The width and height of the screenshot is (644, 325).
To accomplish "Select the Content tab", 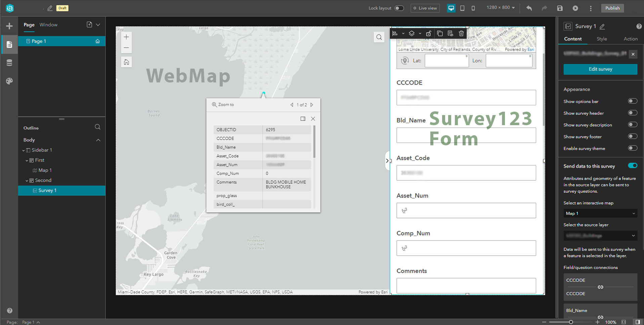I will tap(573, 39).
